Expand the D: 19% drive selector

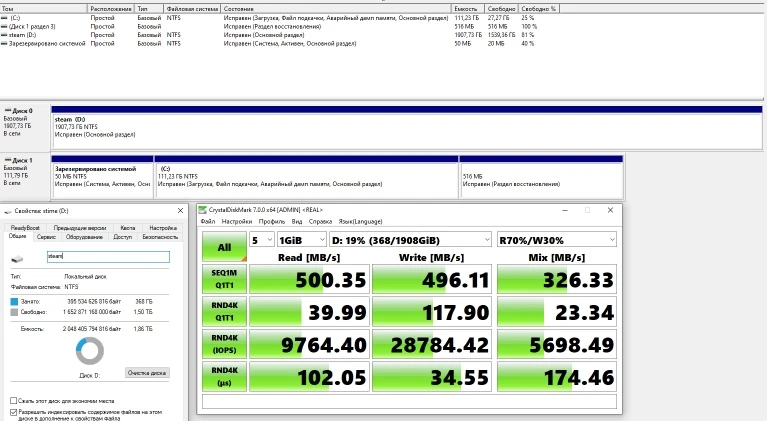(411, 240)
